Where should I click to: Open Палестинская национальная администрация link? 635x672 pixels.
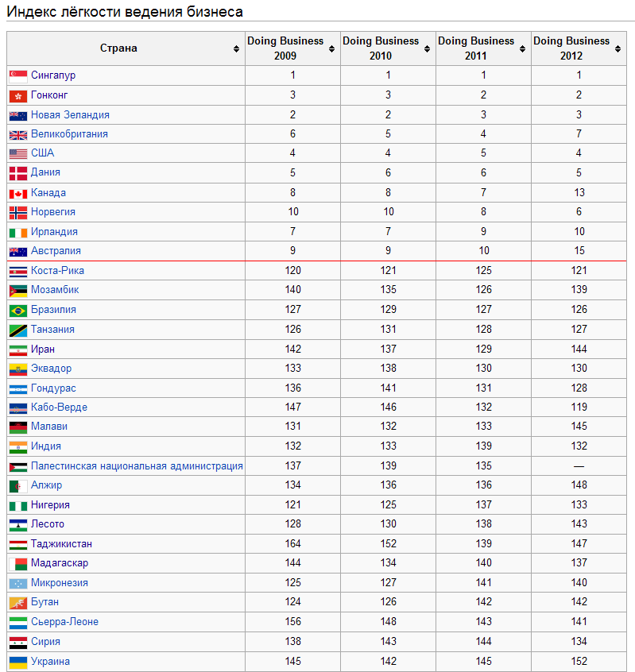pyautogui.click(x=137, y=465)
